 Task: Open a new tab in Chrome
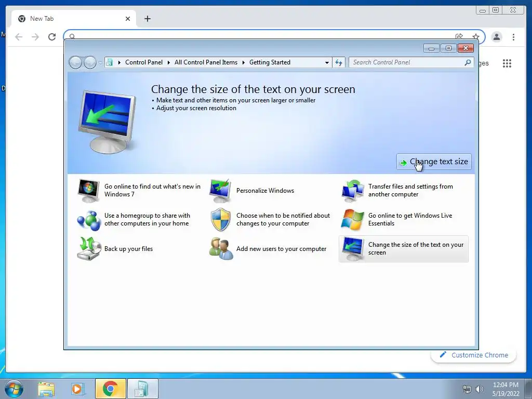coord(147,19)
